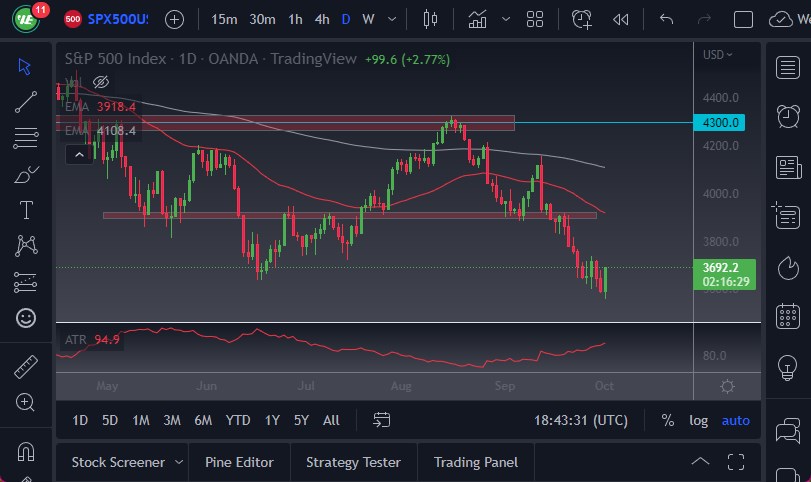Toggle the auto scale option
The image size is (811, 482).
pos(735,420)
